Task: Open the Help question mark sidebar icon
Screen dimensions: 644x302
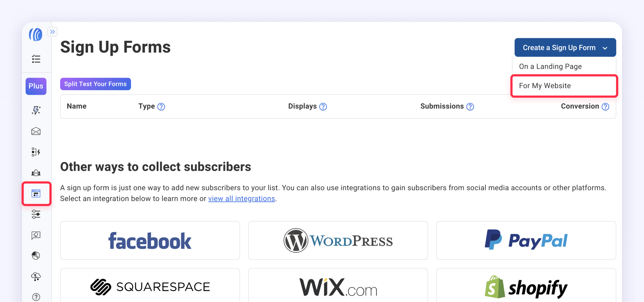Action: pyautogui.click(x=36, y=297)
